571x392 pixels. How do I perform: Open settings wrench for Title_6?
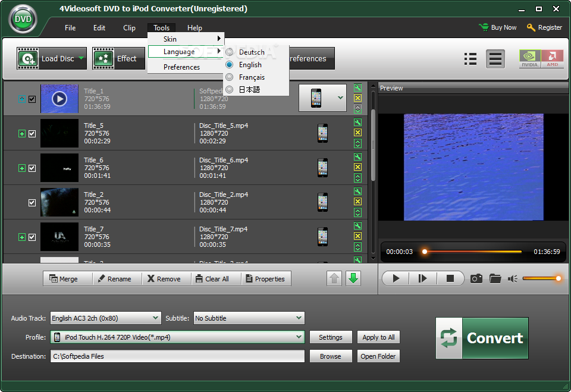pyautogui.click(x=357, y=156)
